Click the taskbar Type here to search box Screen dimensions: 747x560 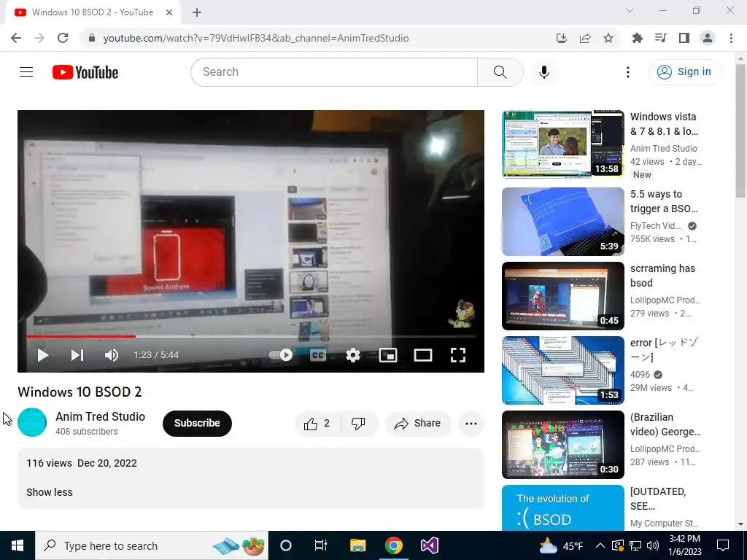click(x=152, y=545)
